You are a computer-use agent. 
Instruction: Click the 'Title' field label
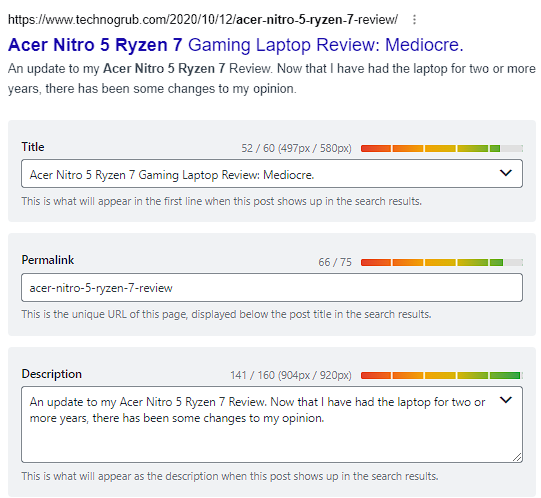[x=33, y=147]
